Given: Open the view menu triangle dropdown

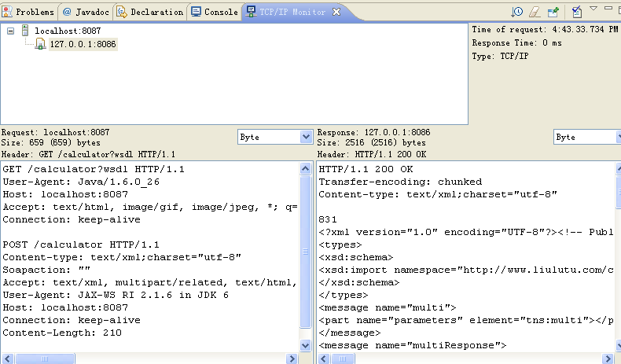Looking at the screenshot, I should tap(593, 9).
